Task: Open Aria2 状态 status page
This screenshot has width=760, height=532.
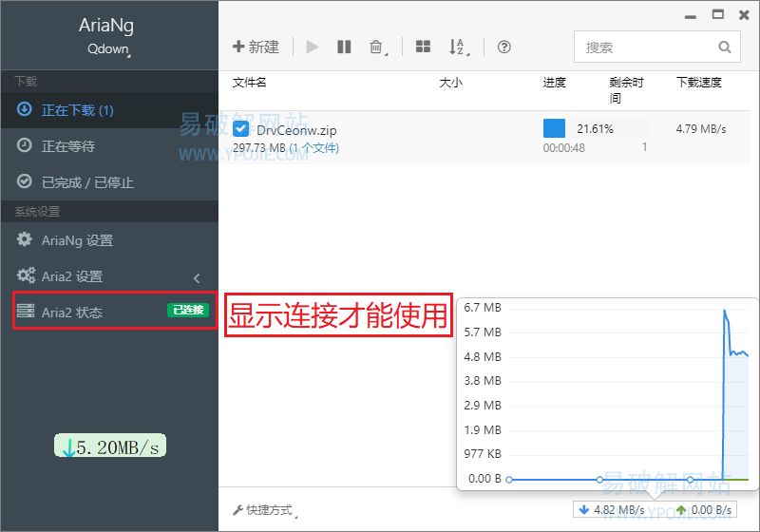Action: click(72, 312)
